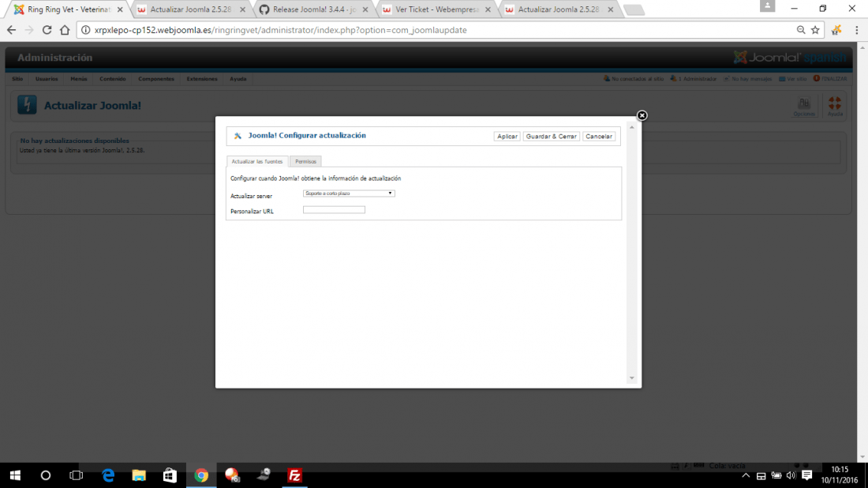Open Microsoft Edge from taskbar
This screenshot has width=868, height=488.
coord(108,475)
